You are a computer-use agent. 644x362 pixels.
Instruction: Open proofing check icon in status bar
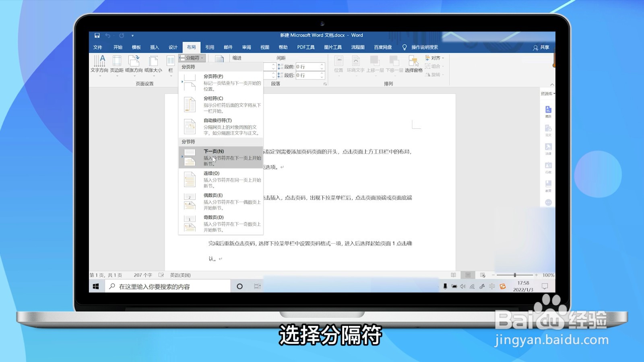pos(161,275)
